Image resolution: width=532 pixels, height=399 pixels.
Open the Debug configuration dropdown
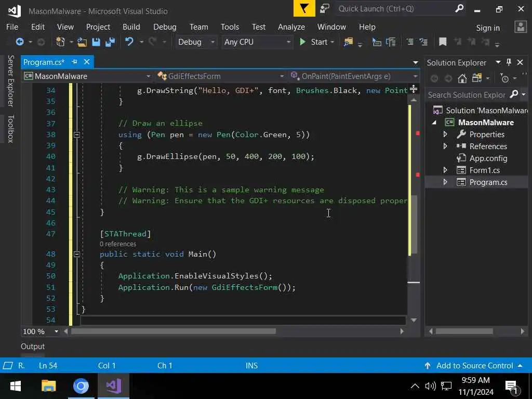pos(196,42)
